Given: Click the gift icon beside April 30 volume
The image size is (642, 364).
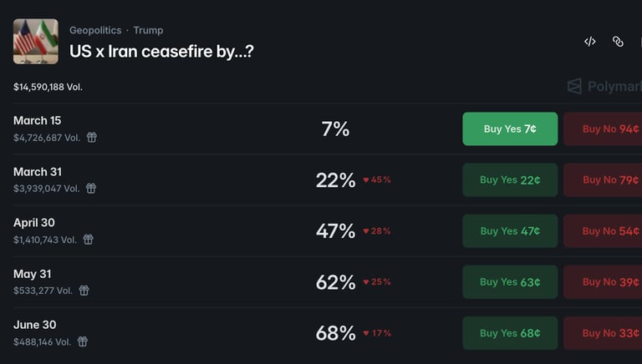Looking at the screenshot, I should tap(88, 240).
